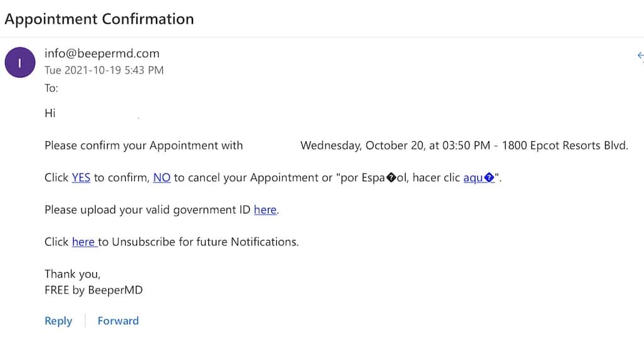Click Unsubscribe for future Notifications text

click(x=206, y=242)
